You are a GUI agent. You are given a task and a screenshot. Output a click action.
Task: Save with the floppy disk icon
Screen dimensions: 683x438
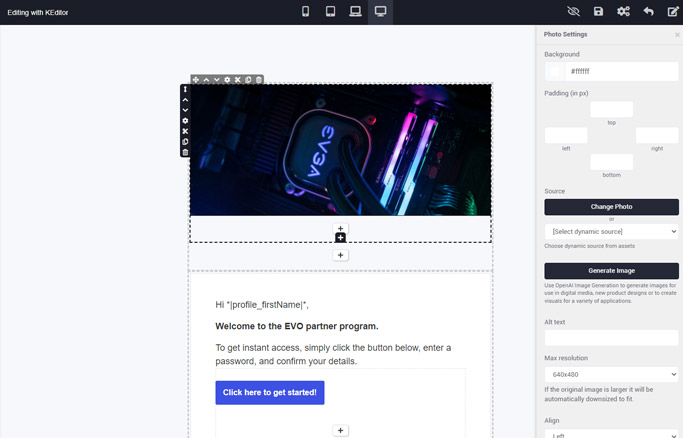pyautogui.click(x=598, y=12)
